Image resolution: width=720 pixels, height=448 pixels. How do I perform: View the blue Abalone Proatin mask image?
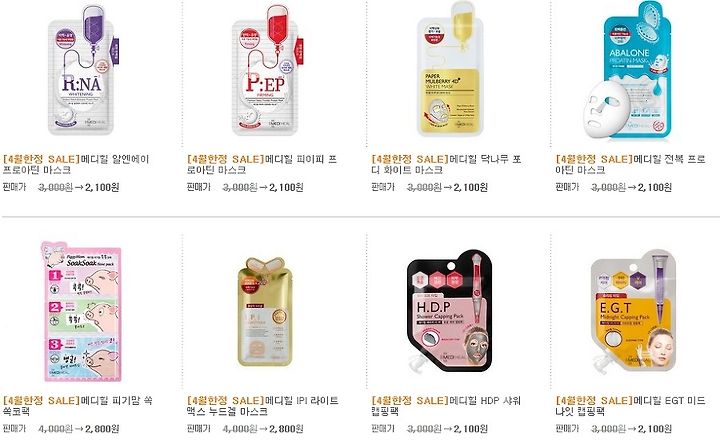[628, 70]
